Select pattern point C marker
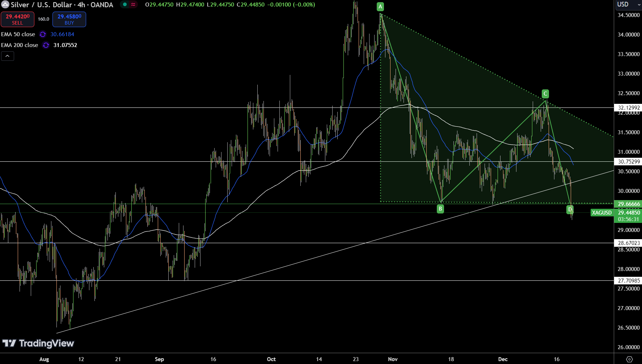The width and height of the screenshot is (642, 364). 545,94
